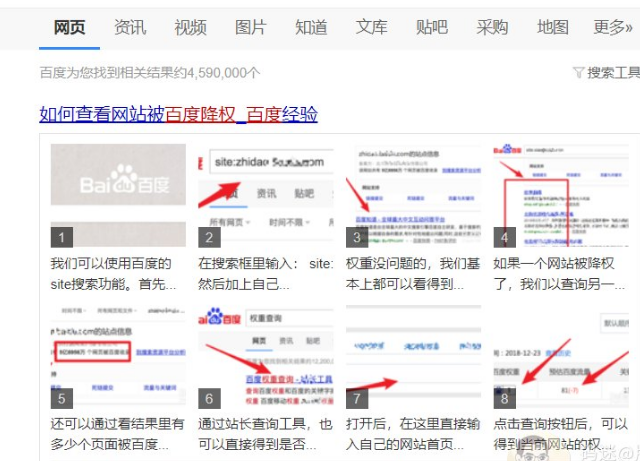The width and height of the screenshot is (640, 461).
Task: Click caption 在搜索框里输入: site:
Action: 266,274
